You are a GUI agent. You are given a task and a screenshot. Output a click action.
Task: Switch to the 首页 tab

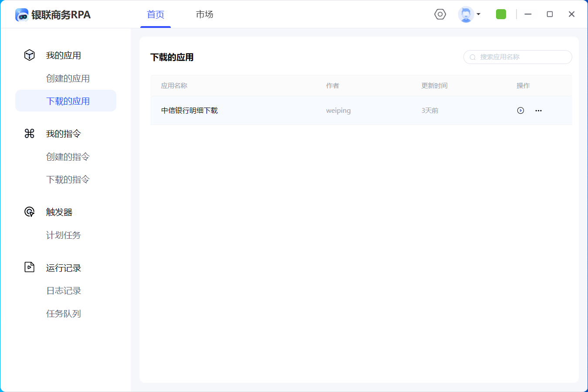pyautogui.click(x=156, y=14)
